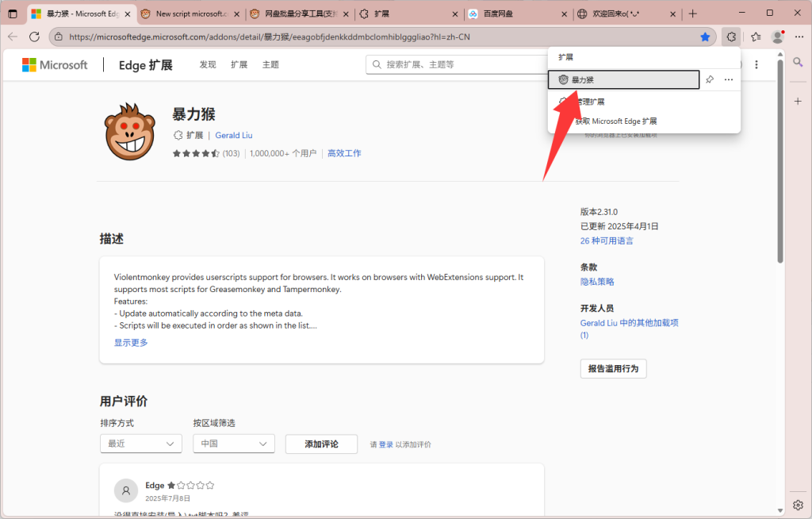Click the 发现 navigation item
812x519 pixels.
point(207,64)
